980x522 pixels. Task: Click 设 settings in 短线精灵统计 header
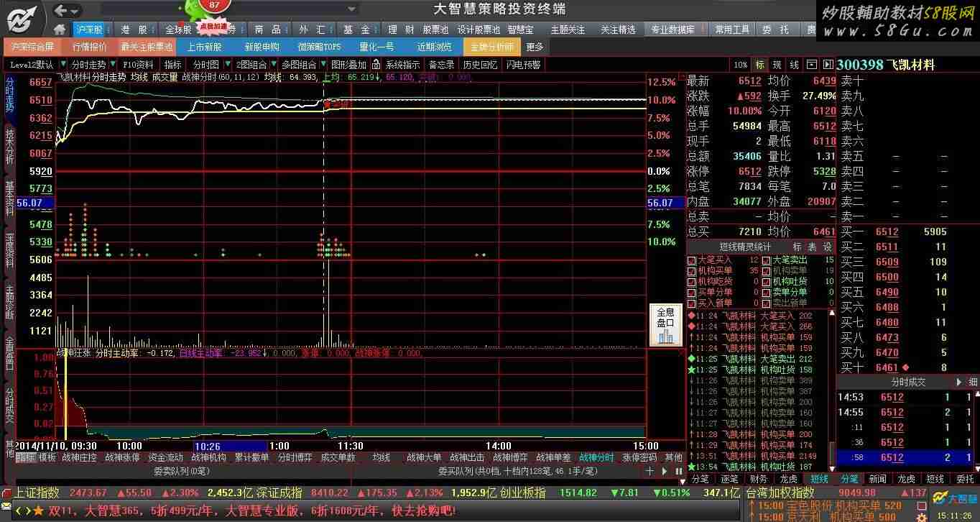827,247
